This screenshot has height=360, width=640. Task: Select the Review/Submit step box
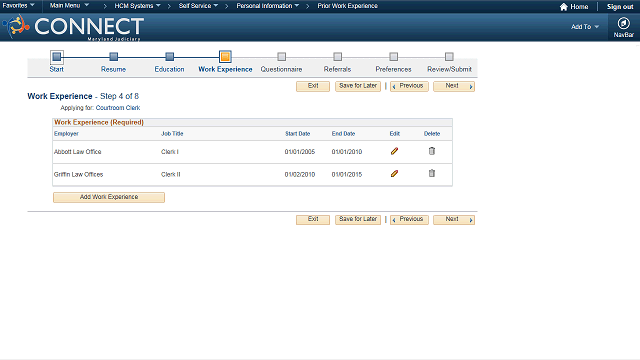click(x=449, y=56)
